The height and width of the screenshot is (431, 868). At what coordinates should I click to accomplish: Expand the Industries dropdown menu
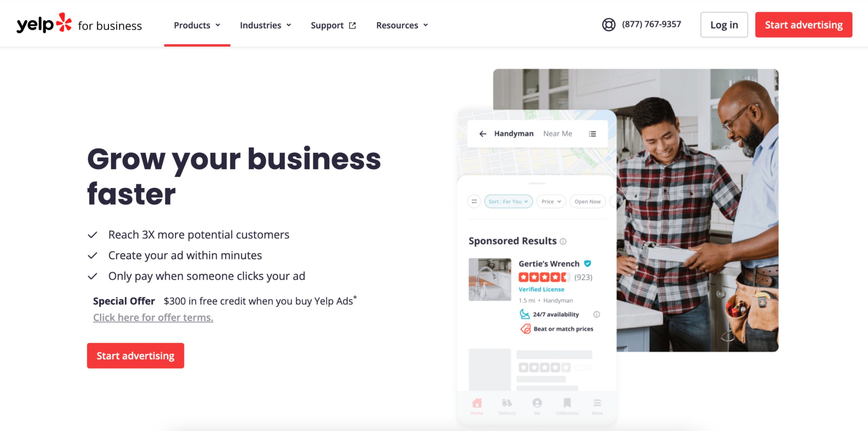265,24
